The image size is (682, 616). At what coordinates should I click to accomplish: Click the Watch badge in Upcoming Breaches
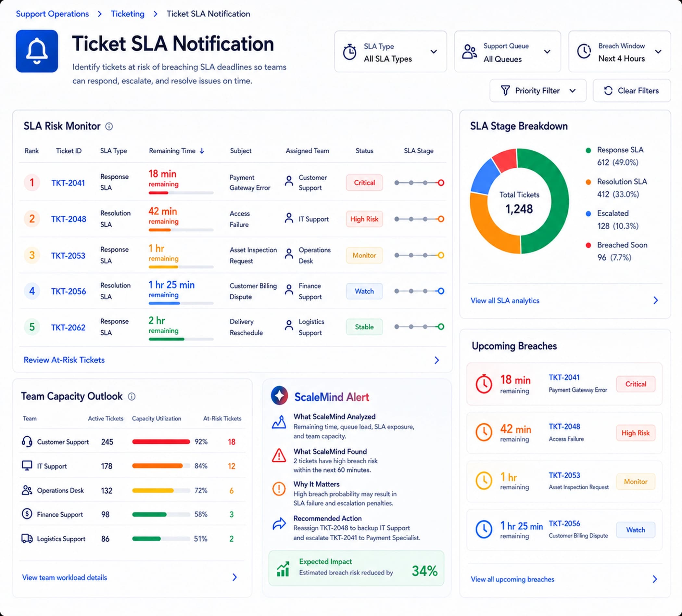coord(635,530)
